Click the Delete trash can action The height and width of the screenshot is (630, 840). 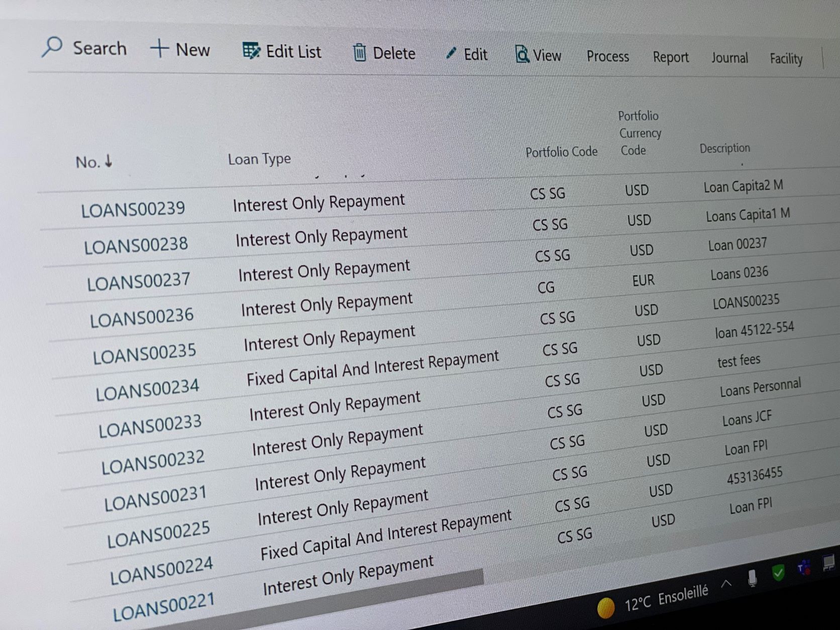click(384, 53)
